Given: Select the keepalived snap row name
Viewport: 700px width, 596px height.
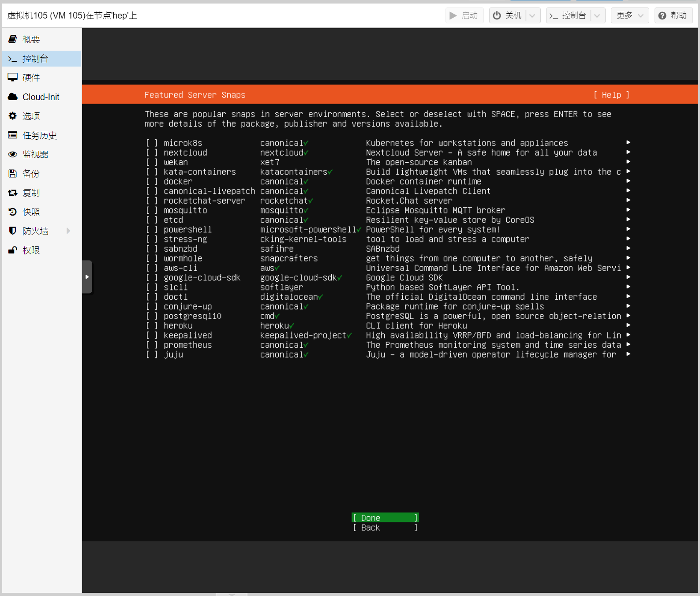Looking at the screenshot, I should (x=188, y=335).
